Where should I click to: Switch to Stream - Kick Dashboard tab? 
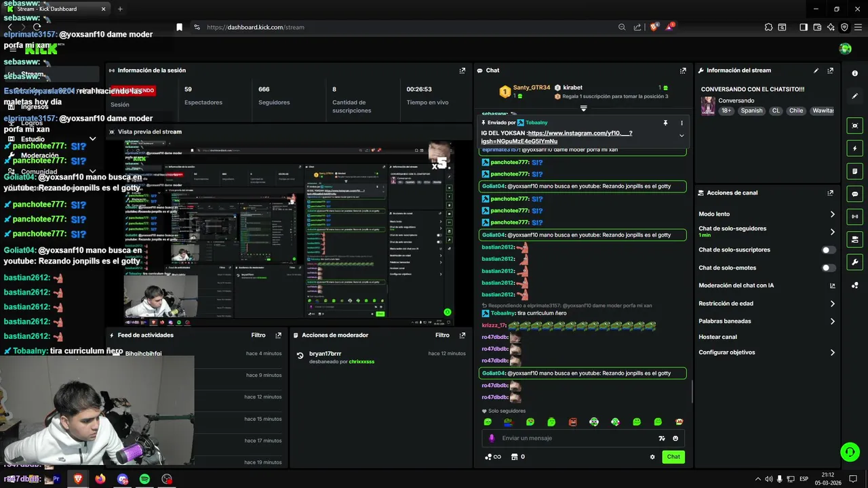coord(56,9)
